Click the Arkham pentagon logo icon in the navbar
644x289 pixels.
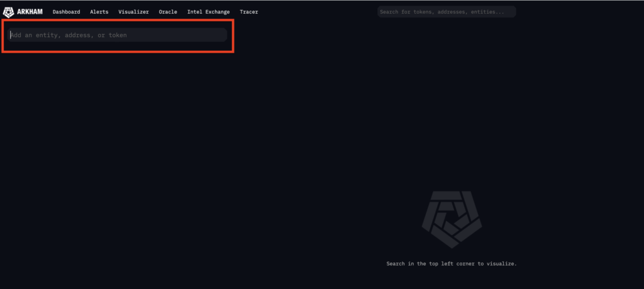[9, 12]
